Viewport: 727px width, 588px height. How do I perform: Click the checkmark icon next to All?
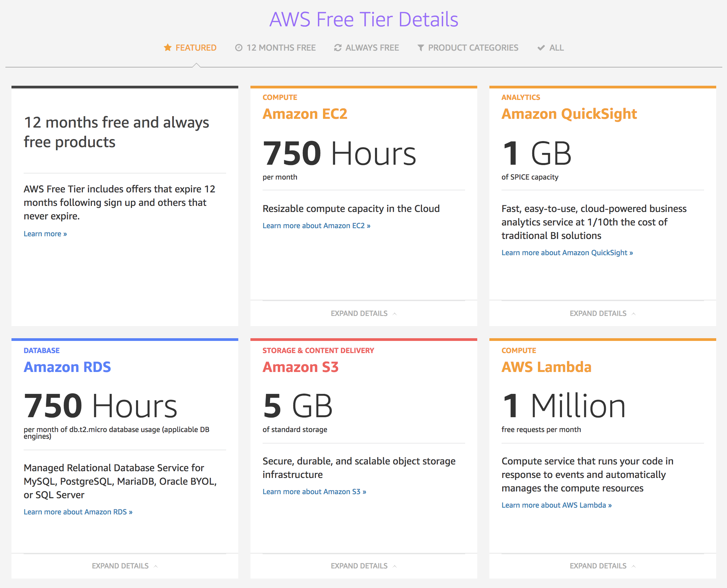541,48
